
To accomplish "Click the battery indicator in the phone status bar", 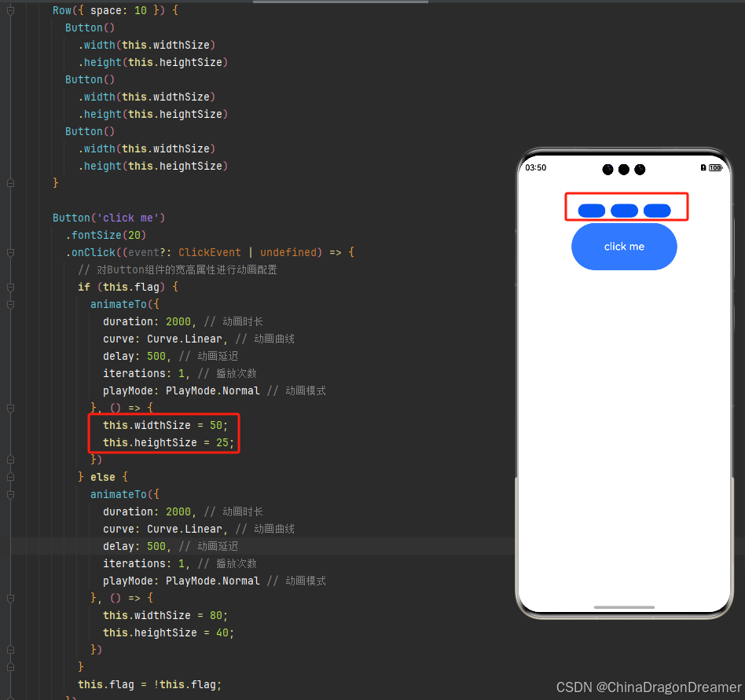I will (715, 167).
